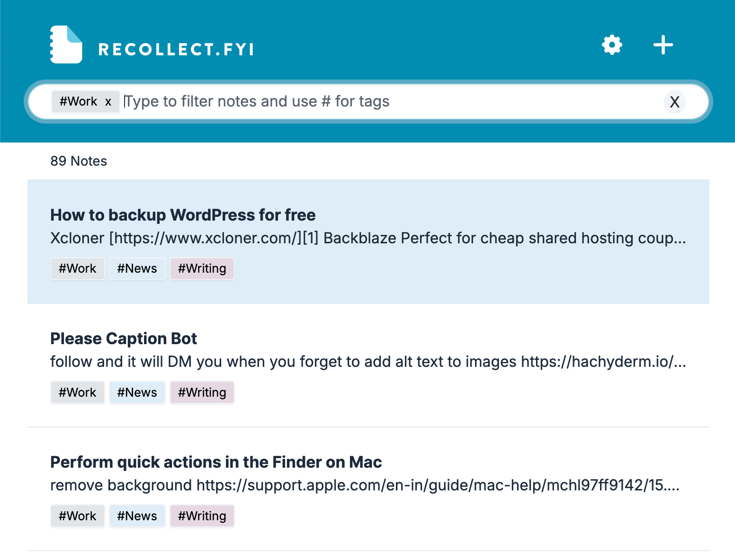Click the plus icon to add a note
Screen dimensions: 735x560
pos(663,45)
